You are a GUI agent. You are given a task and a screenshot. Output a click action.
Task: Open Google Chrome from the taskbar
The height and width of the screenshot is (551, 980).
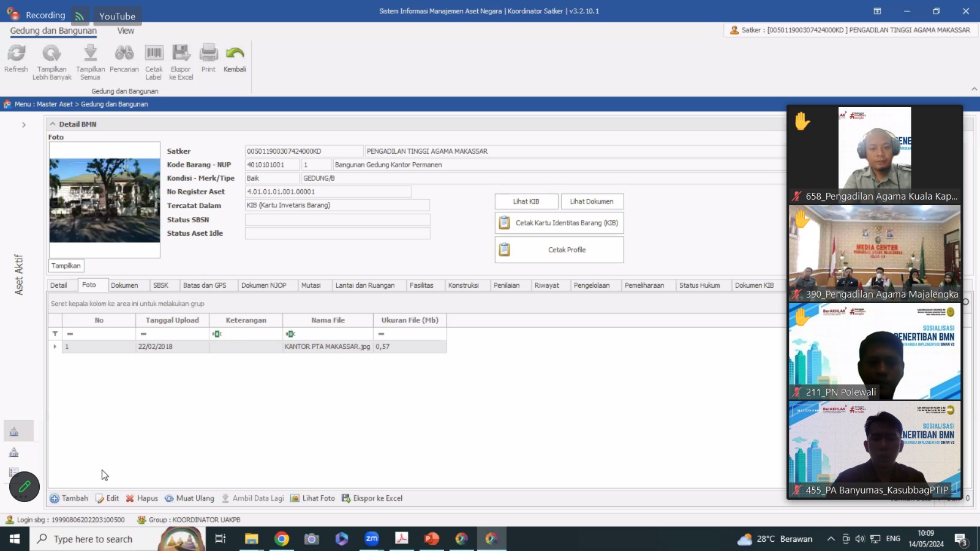click(282, 539)
